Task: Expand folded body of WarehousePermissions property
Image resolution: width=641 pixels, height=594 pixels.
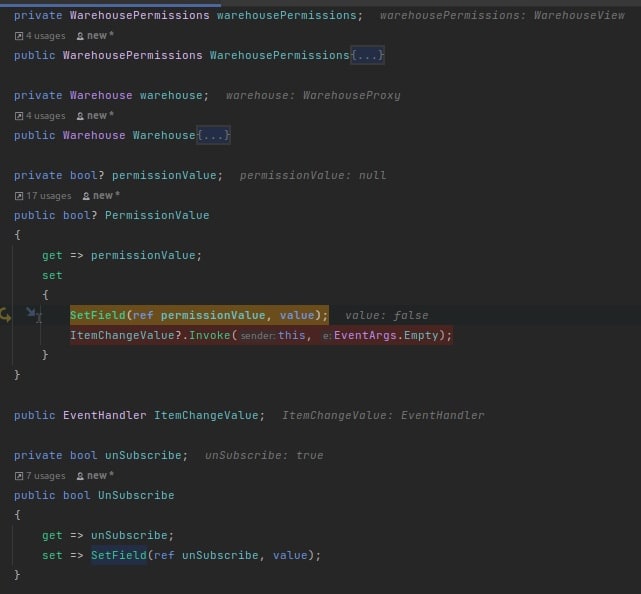Action: coord(367,55)
